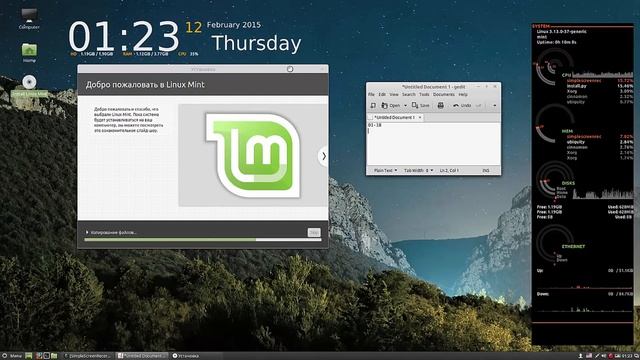Click the Conky CPU ring gauge
The height and width of the screenshot is (360, 640).
pyautogui.click(x=554, y=66)
